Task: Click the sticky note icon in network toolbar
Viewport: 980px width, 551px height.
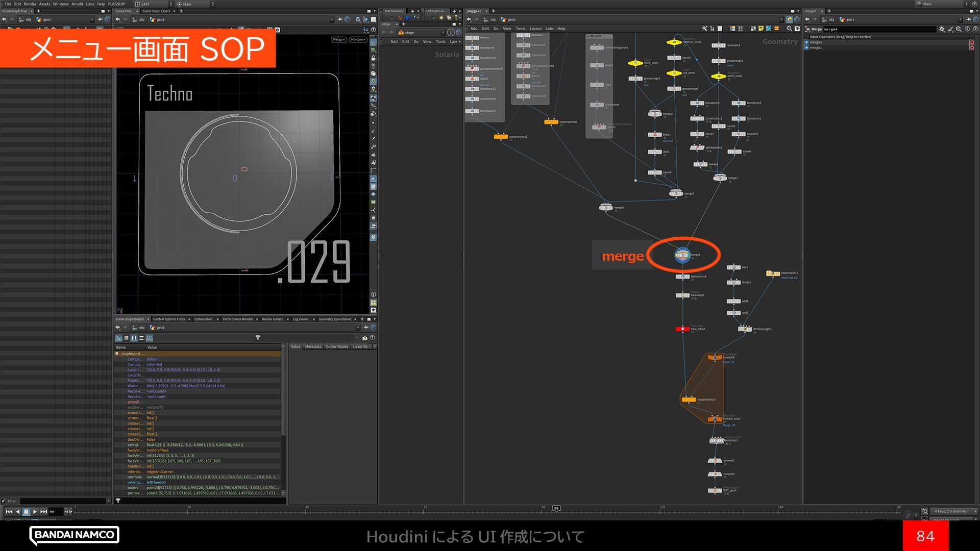Action: pos(761,29)
